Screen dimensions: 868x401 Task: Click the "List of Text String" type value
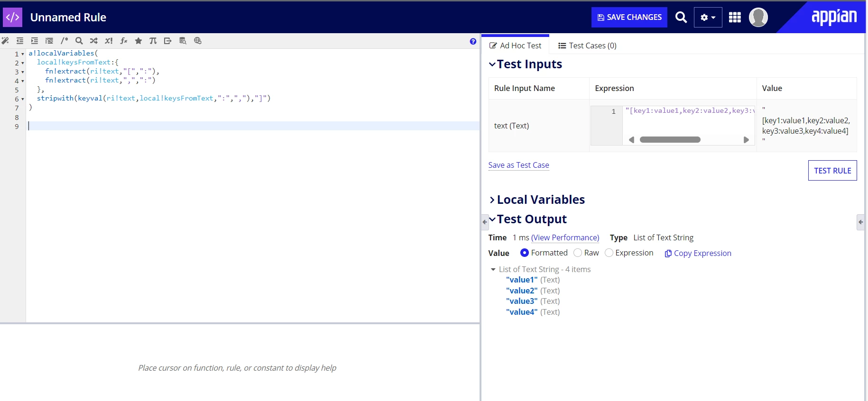click(x=663, y=237)
